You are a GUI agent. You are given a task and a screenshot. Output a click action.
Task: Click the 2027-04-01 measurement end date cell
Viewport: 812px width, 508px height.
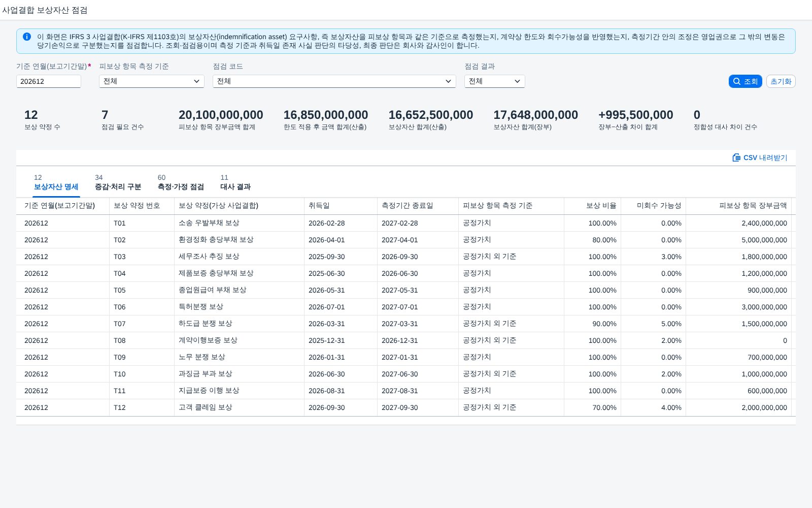(x=418, y=240)
